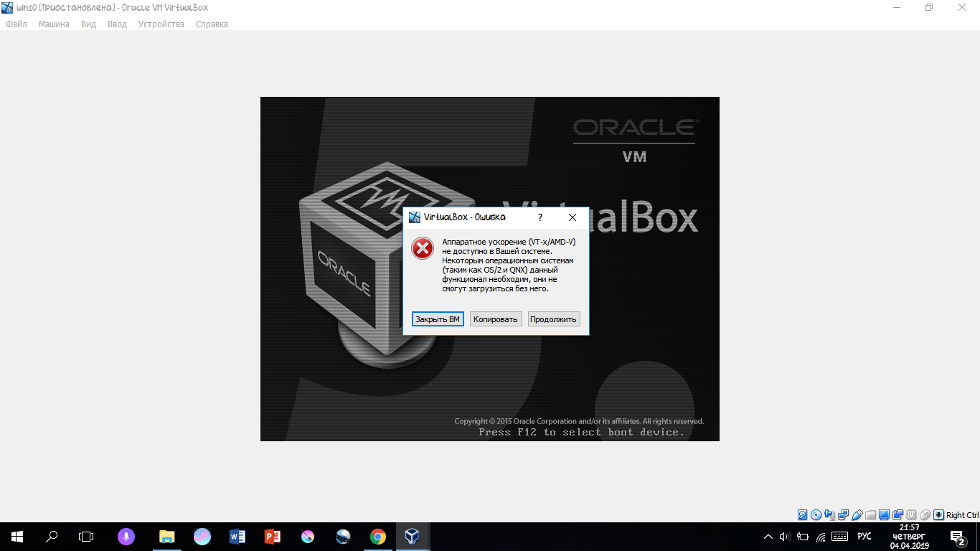
Task: Open the Справка menu
Action: pyautogui.click(x=212, y=24)
